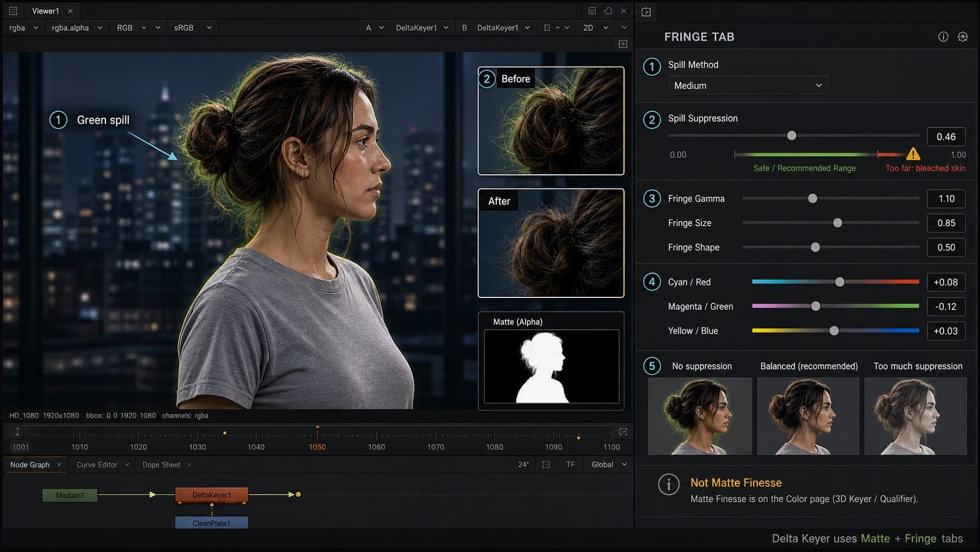This screenshot has width=980, height=552.
Task: Click the keyframe diamond near frame 1035
Action: [224, 433]
